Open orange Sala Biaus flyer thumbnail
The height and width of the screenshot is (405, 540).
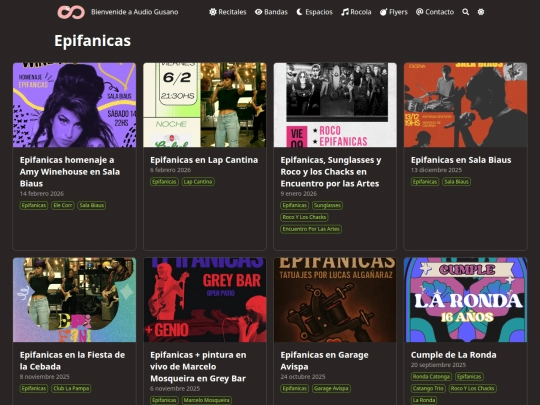pyautogui.click(x=465, y=105)
